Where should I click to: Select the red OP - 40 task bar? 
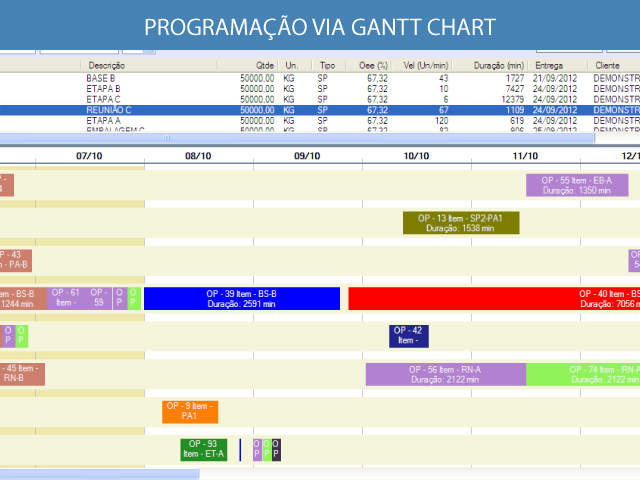coord(494,298)
